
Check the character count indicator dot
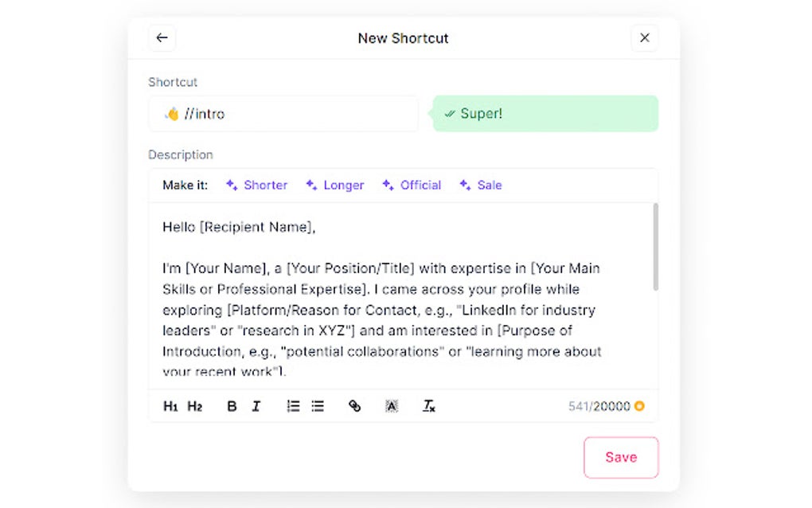click(640, 406)
